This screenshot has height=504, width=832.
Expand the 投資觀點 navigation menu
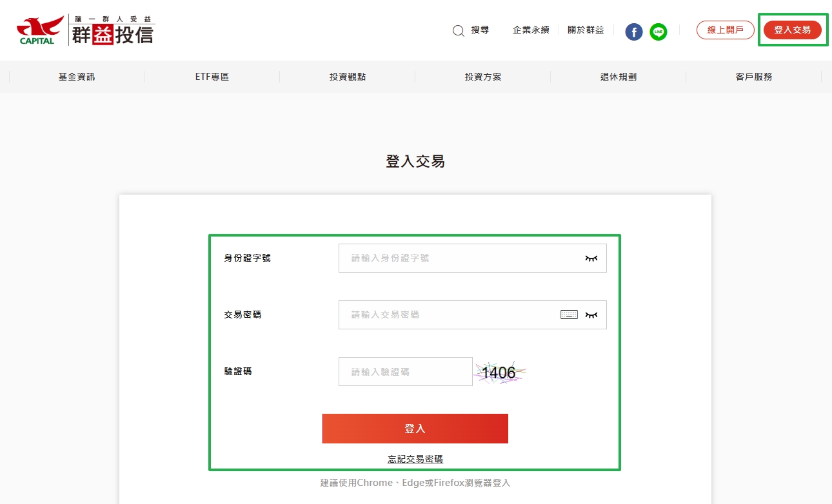(348, 77)
